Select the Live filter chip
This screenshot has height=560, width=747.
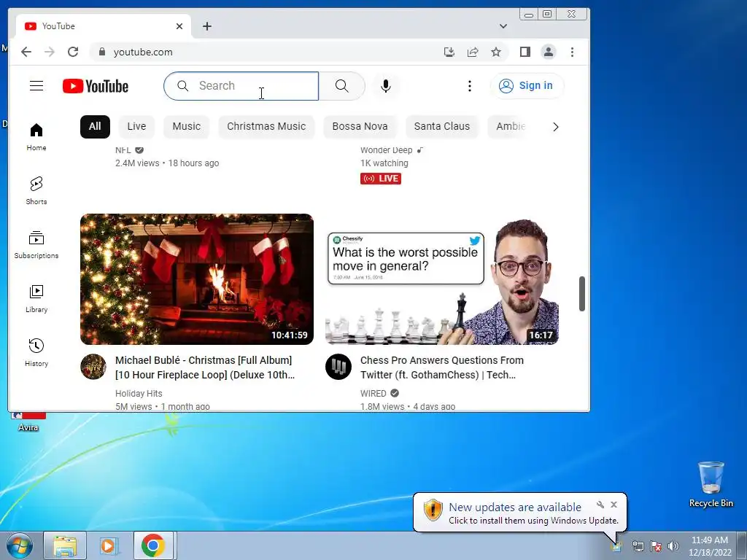point(136,126)
